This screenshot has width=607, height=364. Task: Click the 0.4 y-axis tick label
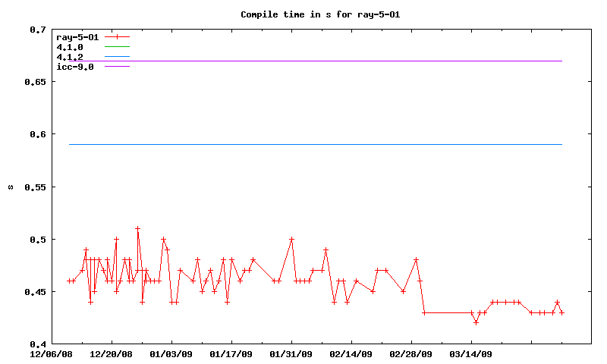(x=38, y=344)
